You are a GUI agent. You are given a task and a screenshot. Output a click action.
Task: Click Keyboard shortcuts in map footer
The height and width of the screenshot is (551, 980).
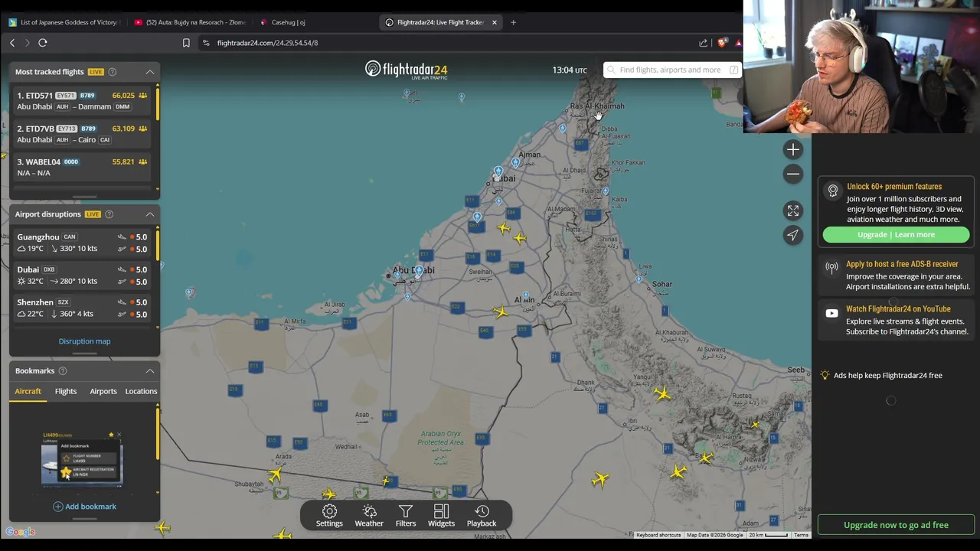click(658, 535)
